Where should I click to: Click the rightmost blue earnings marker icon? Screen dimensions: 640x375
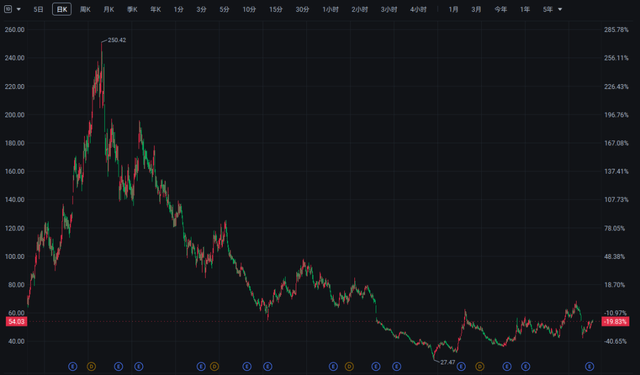(x=589, y=366)
